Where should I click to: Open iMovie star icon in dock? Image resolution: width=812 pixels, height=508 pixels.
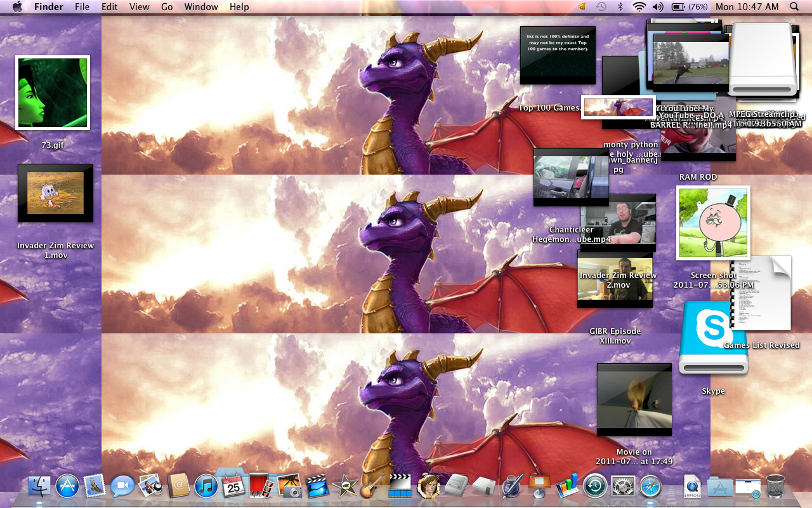click(345, 487)
